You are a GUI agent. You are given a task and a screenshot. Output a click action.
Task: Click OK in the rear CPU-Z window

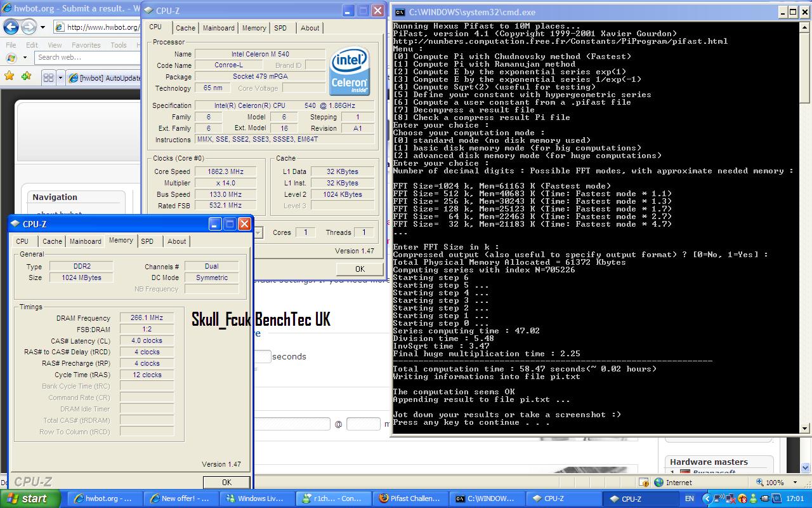click(x=360, y=269)
